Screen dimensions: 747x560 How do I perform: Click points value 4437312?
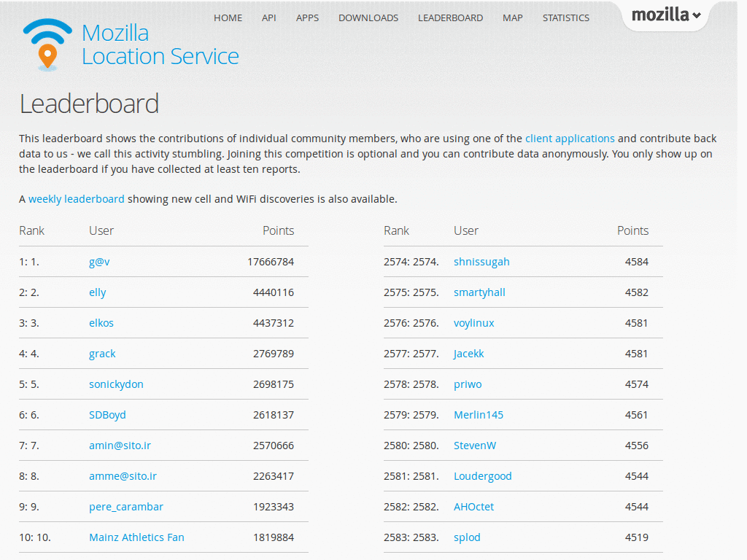click(x=274, y=323)
